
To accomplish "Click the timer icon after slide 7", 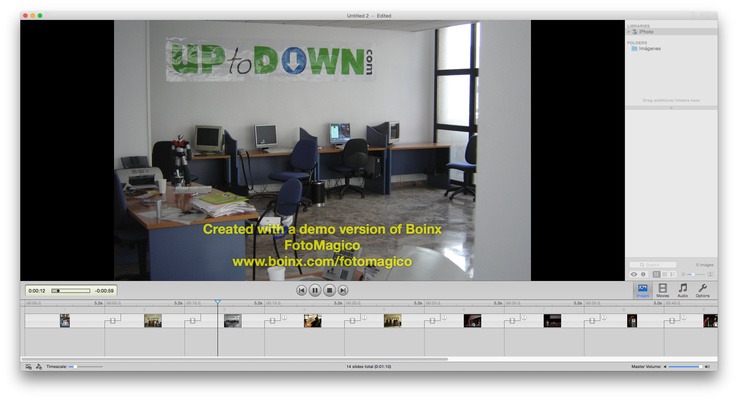I will (x=604, y=318).
